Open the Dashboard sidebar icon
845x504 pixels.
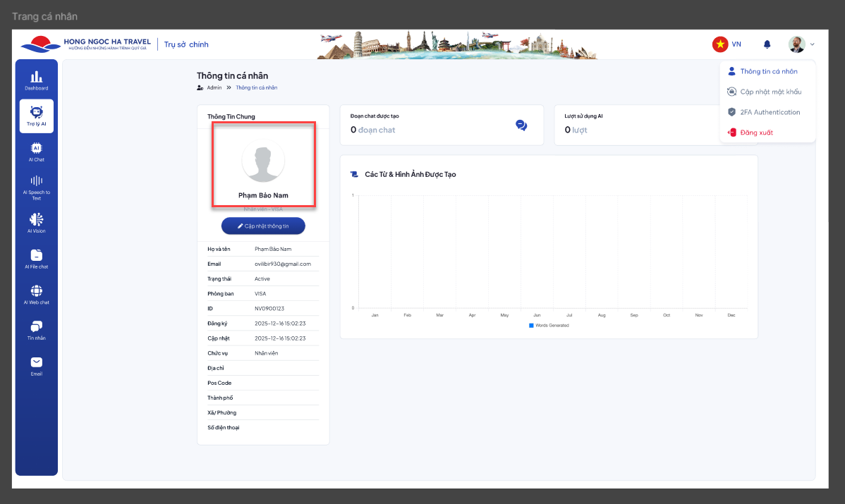pyautogui.click(x=37, y=80)
